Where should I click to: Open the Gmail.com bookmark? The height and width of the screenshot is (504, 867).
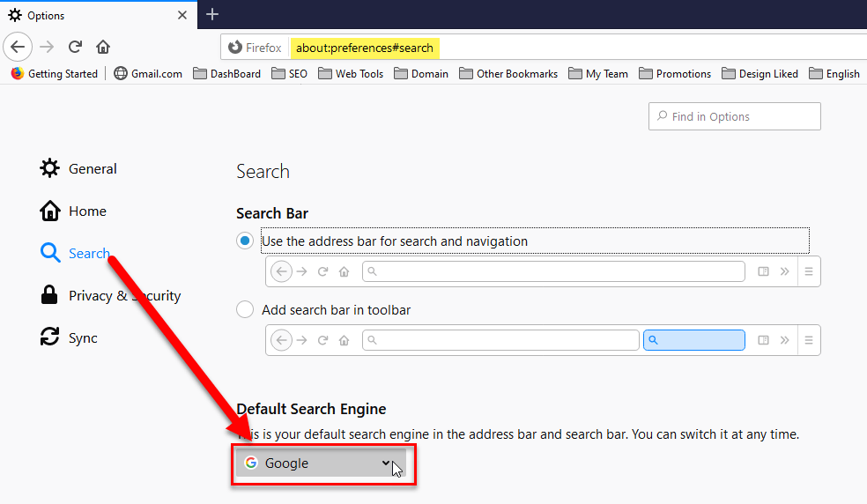148,74
